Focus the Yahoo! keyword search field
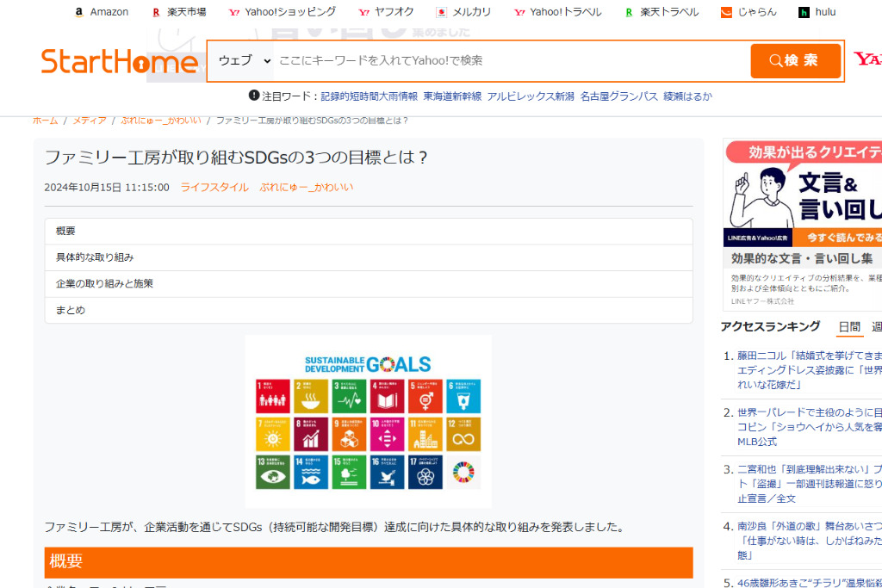 512,61
